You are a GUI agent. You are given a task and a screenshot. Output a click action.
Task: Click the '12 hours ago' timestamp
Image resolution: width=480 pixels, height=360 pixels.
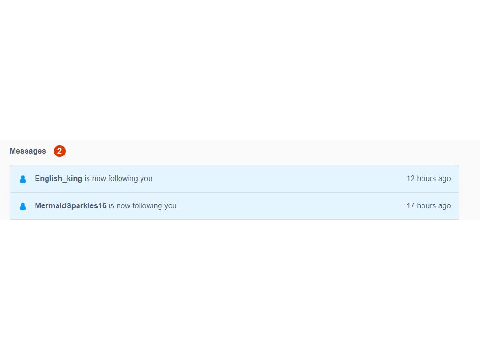tap(429, 178)
